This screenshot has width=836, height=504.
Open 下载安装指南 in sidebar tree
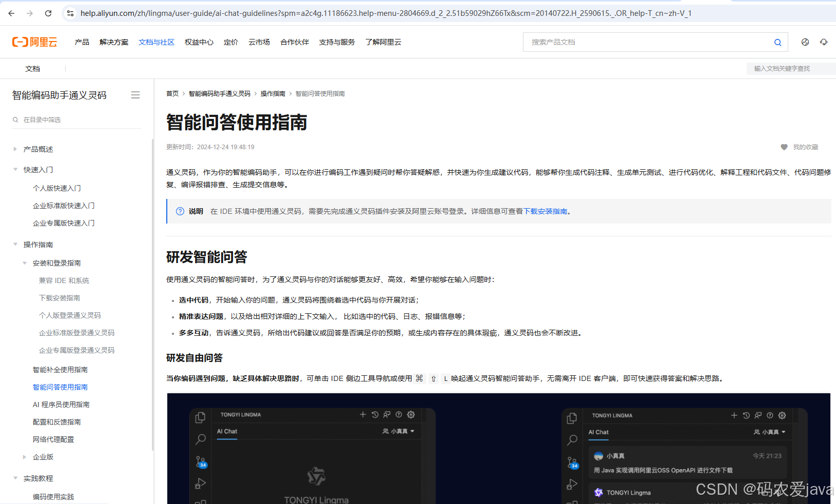(x=60, y=298)
